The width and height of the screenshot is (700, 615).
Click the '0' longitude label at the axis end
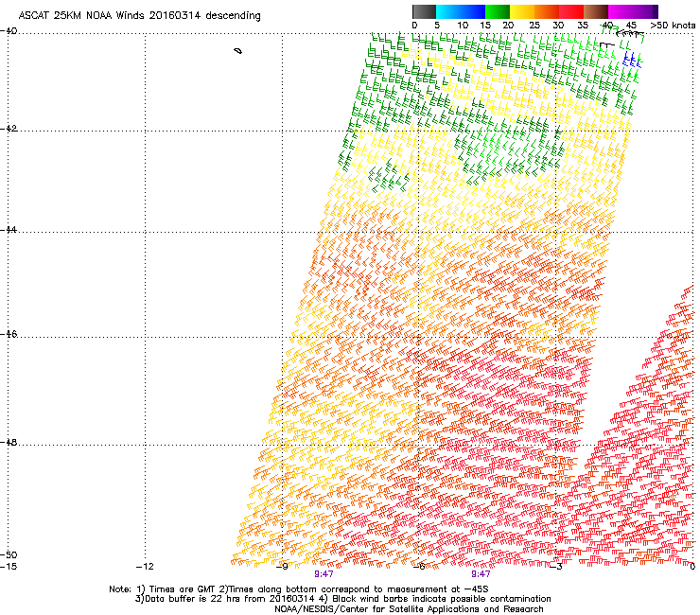tap(692, 567)
